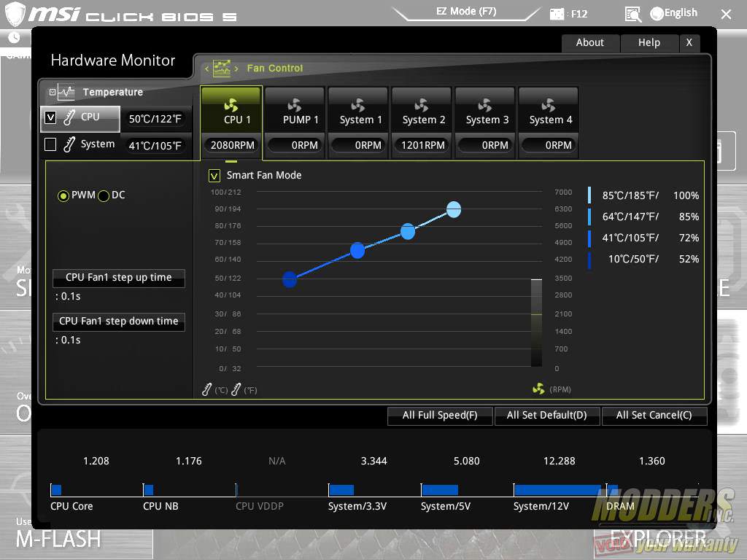Click the Fan Control graph icon
This screenshot has height=560, width=747.
pos(222,68)
